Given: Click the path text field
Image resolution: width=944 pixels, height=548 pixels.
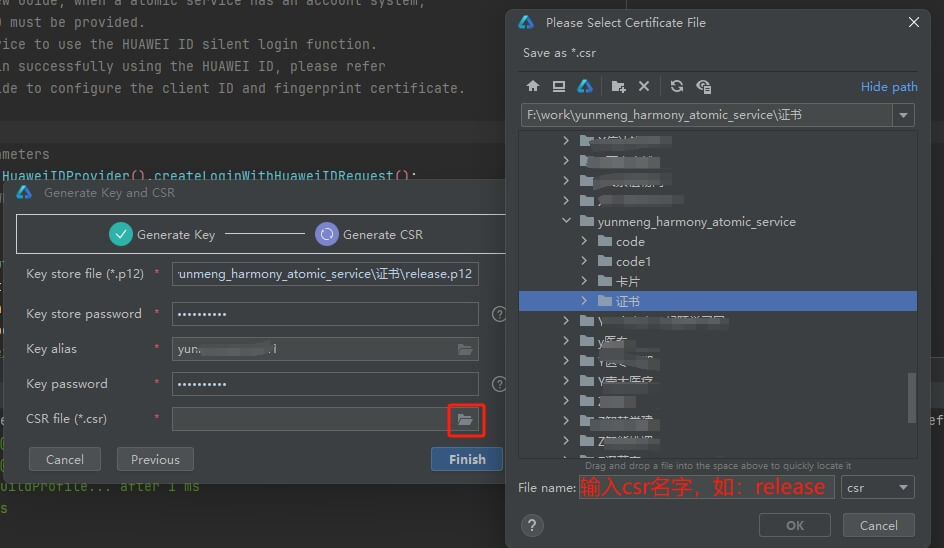Looking at the screenshot, I should pyautogui.click(x=706, y=115).
